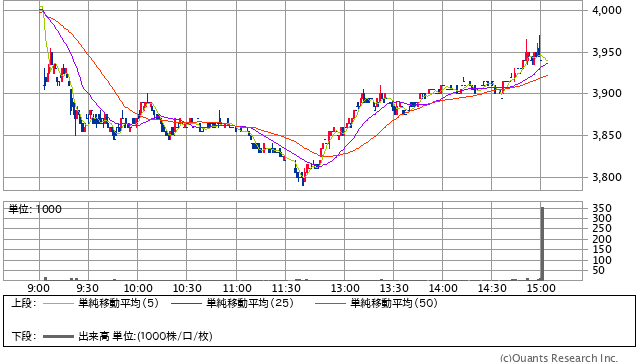Click the 250 volume axis label
Screen dimensions: 638x362
(x=602, y=229)
